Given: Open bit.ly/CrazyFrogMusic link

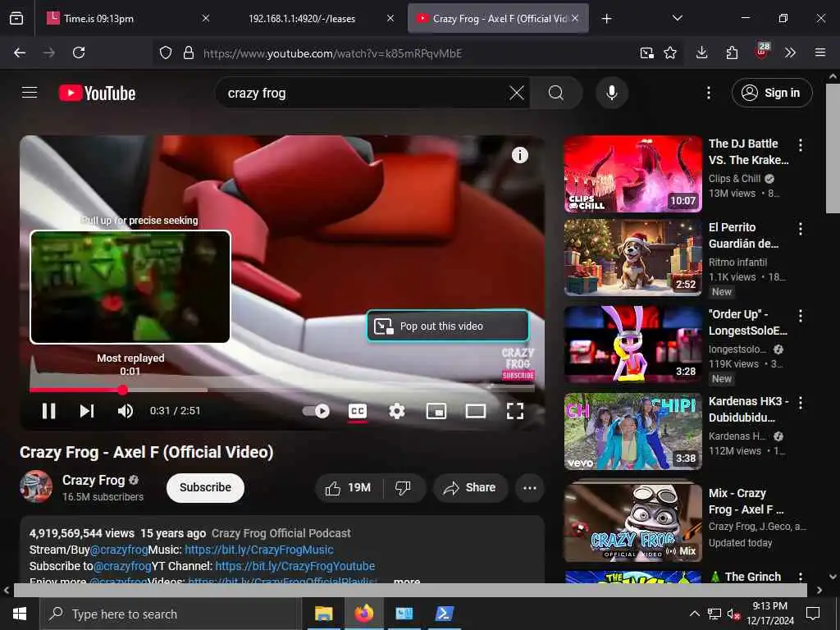Looking at the screenshot, I should click(258, 550).
